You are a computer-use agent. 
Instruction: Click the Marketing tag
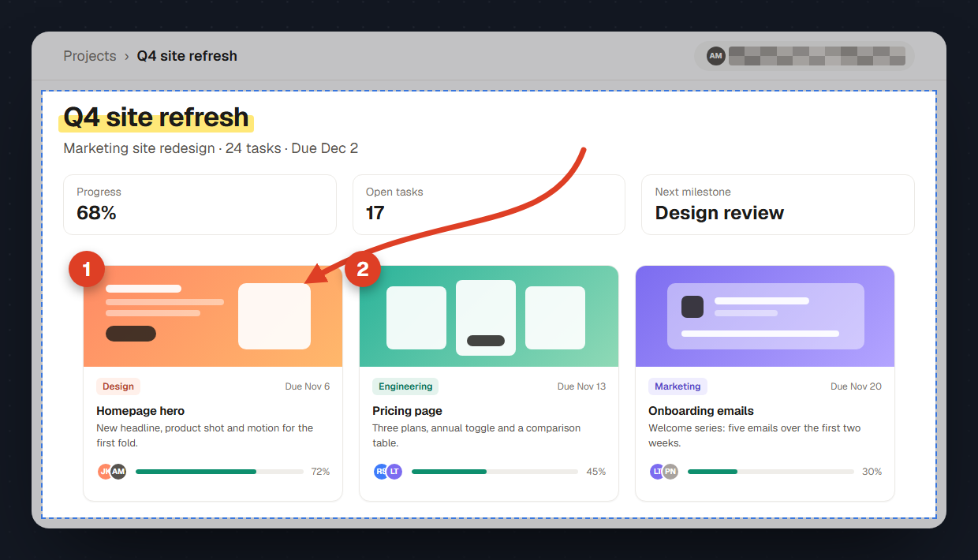(x=678, y=386)
